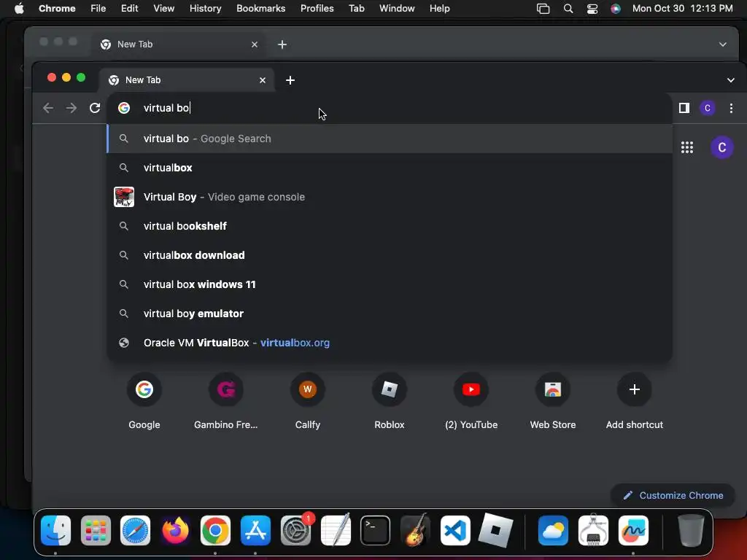The width and height of the screenshot is (747, 560).
Task: Open Finder from the Dock
Action: pyautogui.click(x=55, y=530)
